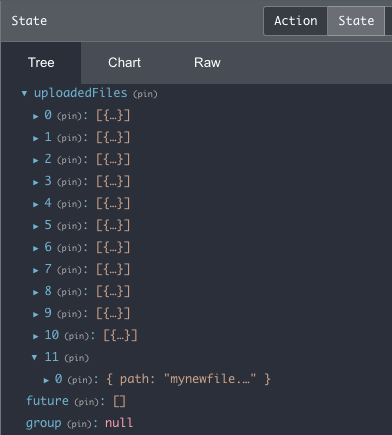Select the Action toggle button
392x435 pixels.
(296, 21)
